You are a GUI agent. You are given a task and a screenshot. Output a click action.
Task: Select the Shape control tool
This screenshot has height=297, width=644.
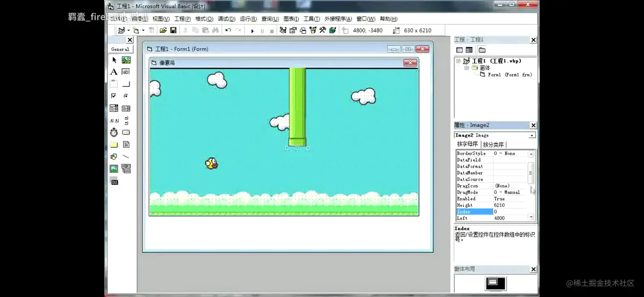pos(114,157)
